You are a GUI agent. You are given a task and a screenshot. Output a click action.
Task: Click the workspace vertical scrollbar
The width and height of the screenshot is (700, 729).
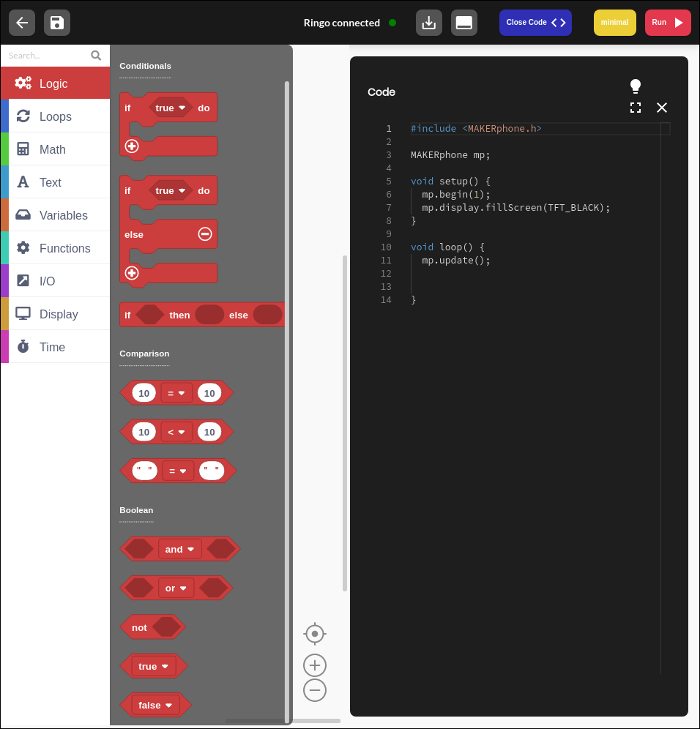345,423
